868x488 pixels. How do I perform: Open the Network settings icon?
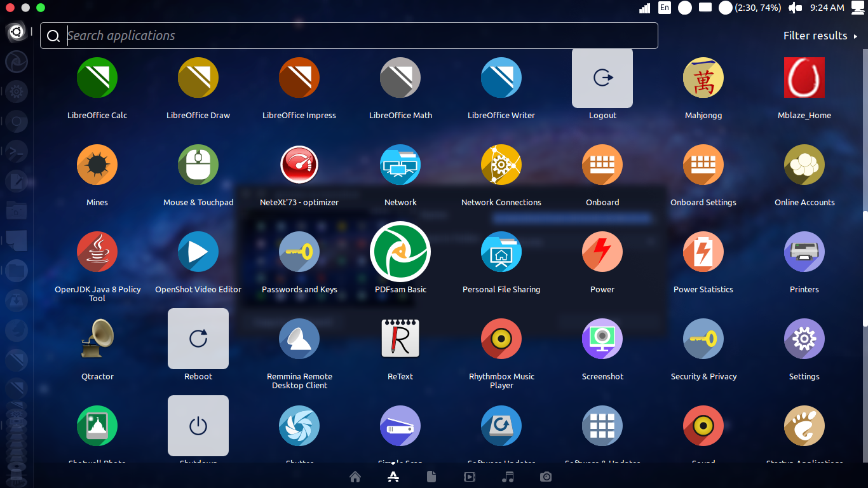click(x=400, y=165)
